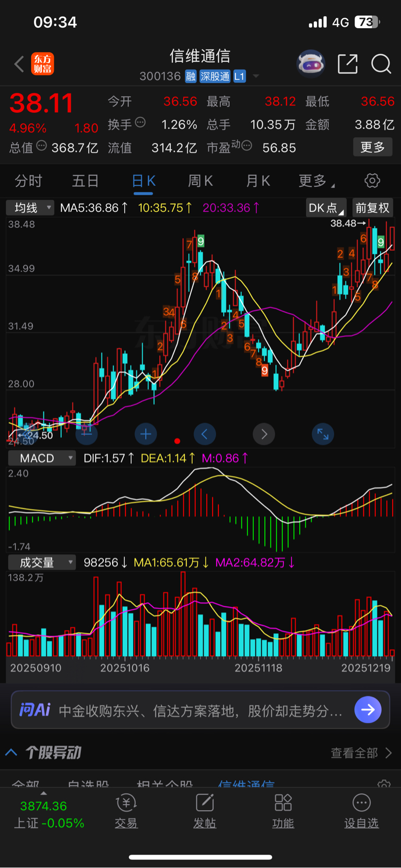Tap the L1 level badge
Image resolution: width=401 pixels, height=868 pixels.
pos(239,77)
